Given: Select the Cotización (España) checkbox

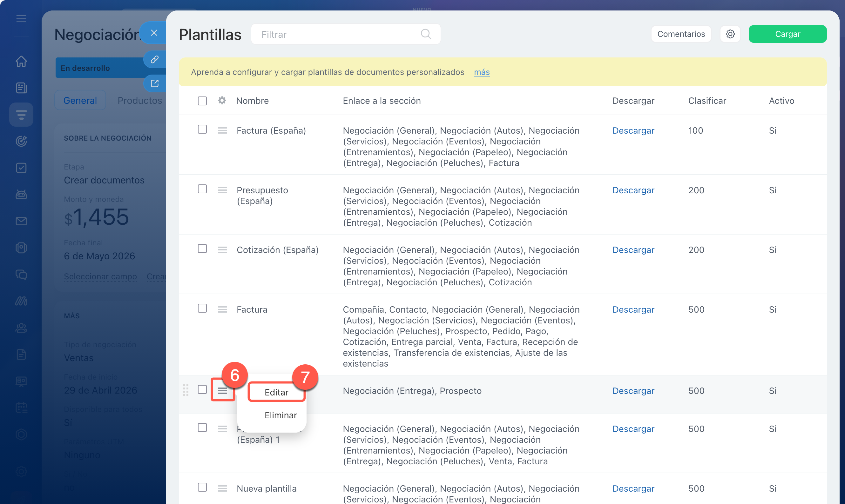Looking at the screenshot, I should (202, 249).
